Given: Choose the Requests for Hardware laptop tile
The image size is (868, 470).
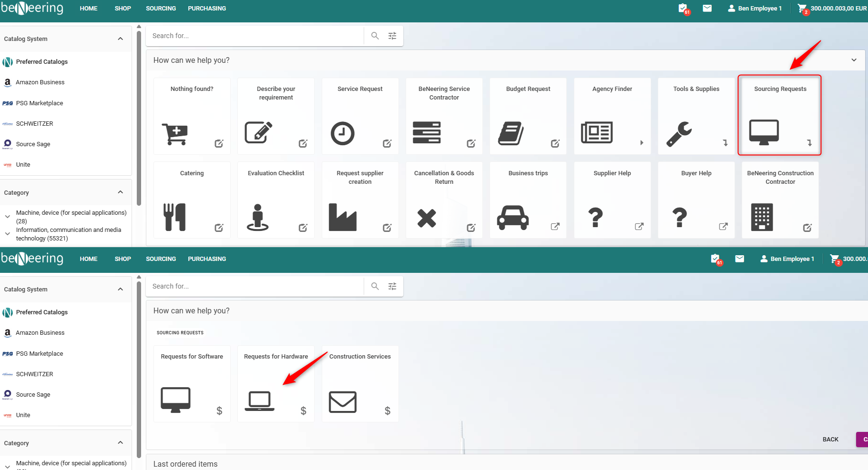Looking at the screenshot, I should [x=276, y=384].
